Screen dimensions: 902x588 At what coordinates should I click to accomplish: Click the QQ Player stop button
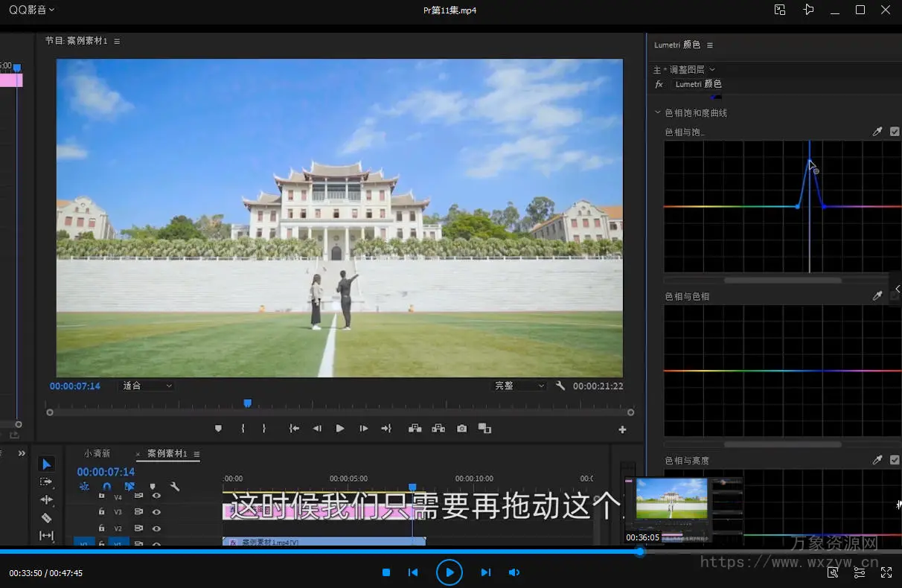tap(386, 572)
